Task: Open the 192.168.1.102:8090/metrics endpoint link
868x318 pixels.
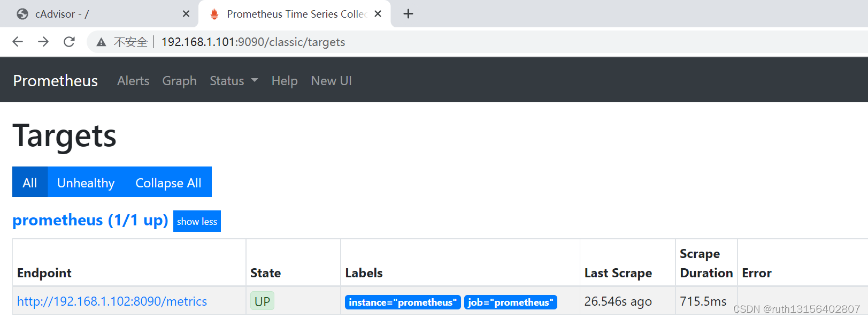Action: click(x=112, y=301)
